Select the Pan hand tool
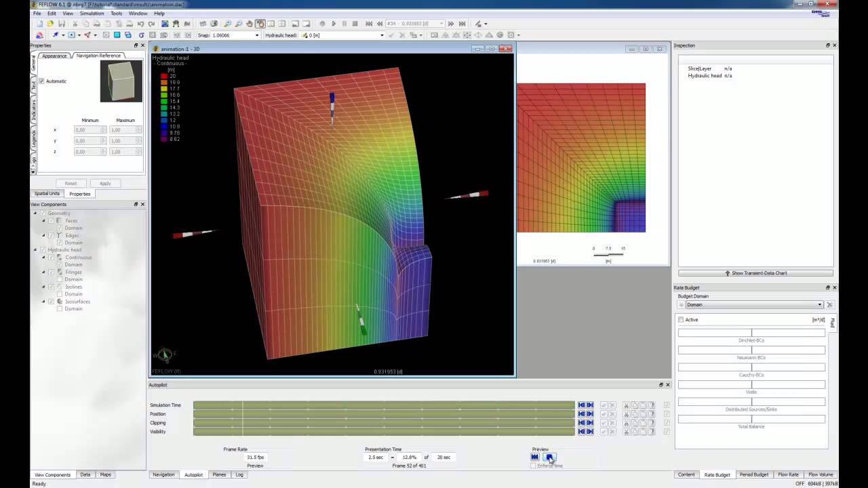This screenshot has width=868, height=488. [x=250, y=24]
